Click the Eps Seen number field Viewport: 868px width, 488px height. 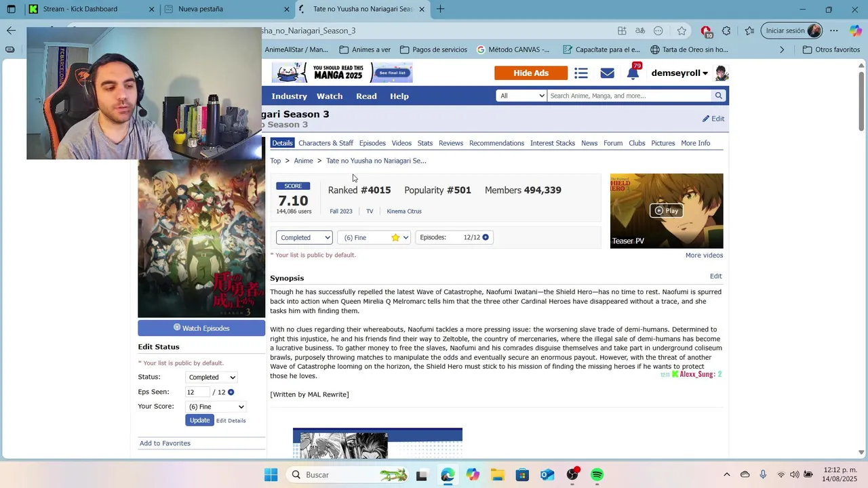(197, 392)
